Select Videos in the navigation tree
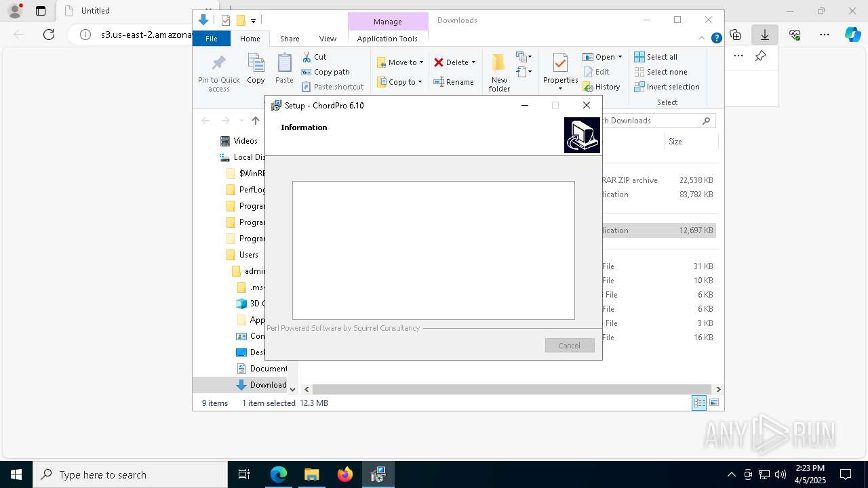868x488 pixels. coord(239,141)
